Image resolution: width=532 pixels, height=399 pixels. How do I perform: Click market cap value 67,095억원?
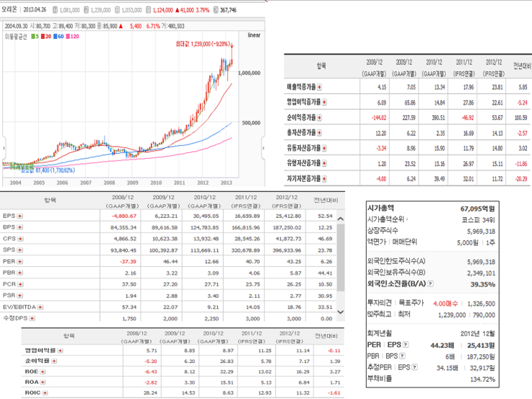(x=477, y=208)
